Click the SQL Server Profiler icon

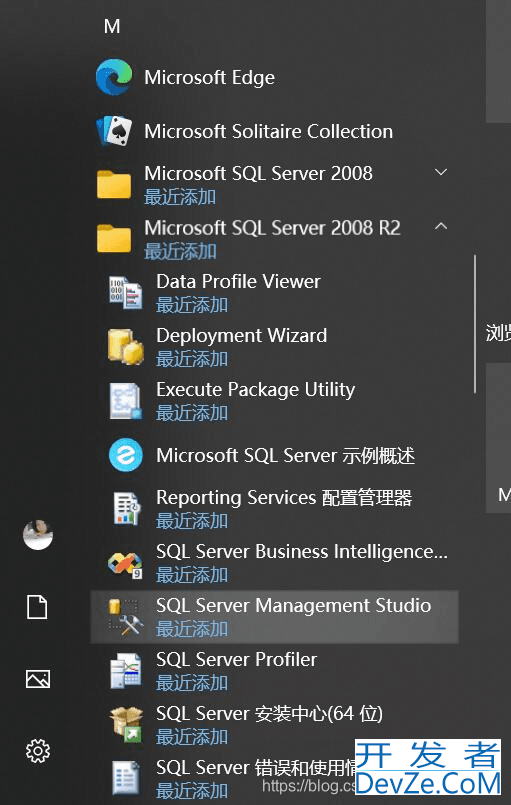click(x=125, y=671)
